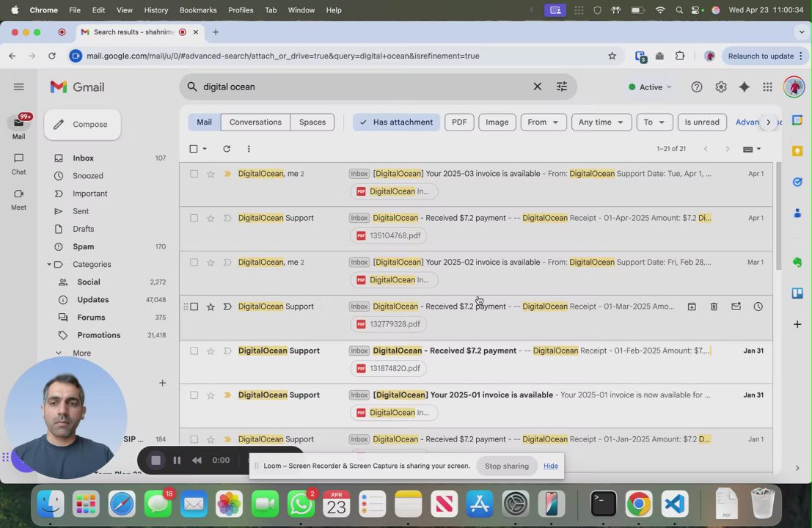This screenshot has width=812, height=528.
Task: Open Contacts side panel icon
Action: pos(797,213)
